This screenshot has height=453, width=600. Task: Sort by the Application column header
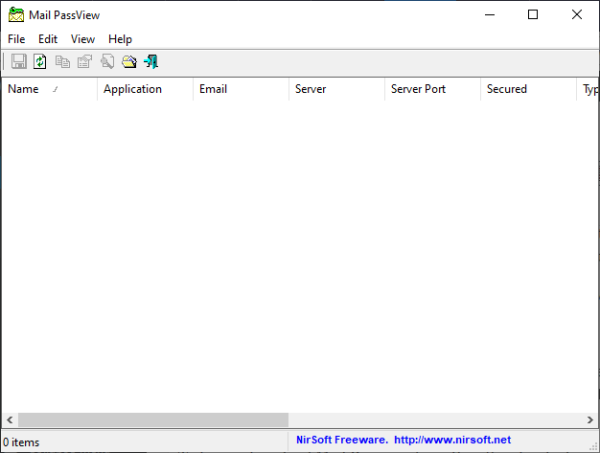(x=145, y=89)
